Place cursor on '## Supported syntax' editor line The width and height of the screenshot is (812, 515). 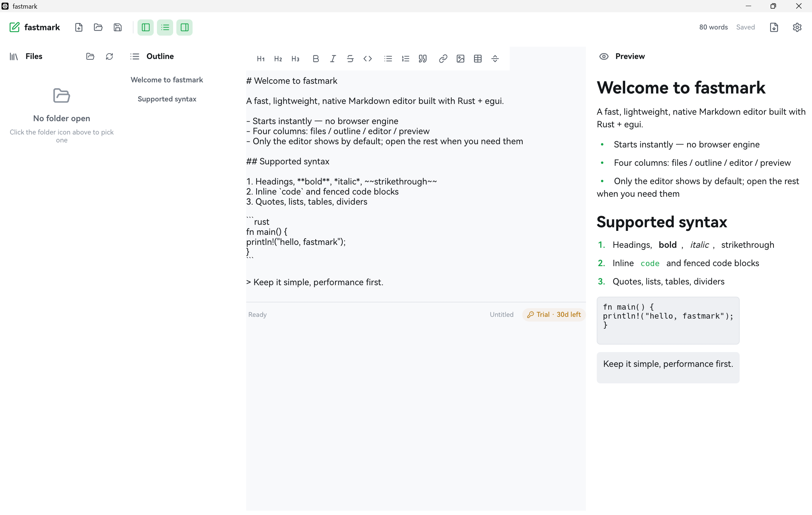[288, 161]
